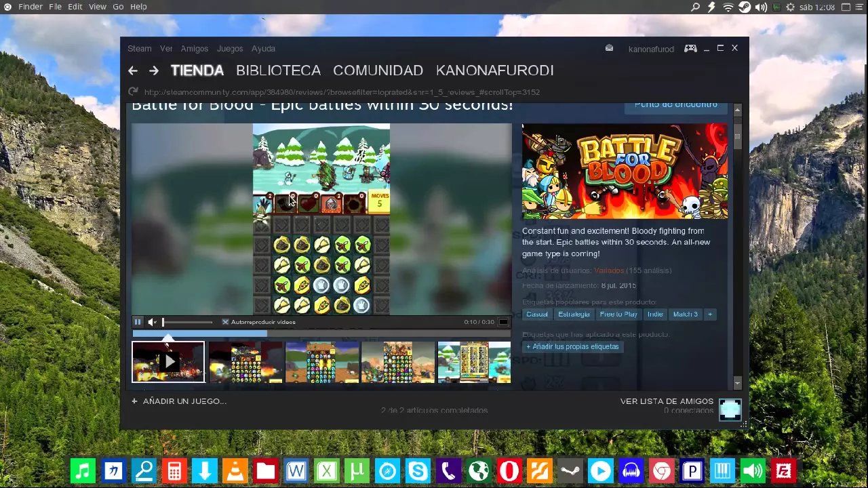Click Añadir tus propias etiquetas
The height and width of the screenshot is (488, 868).
[573, 346]
